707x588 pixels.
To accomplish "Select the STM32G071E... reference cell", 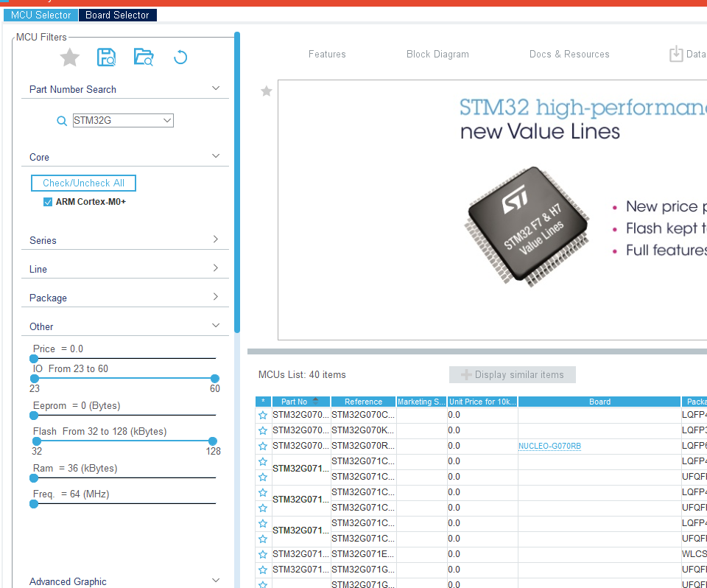I will tap(363, 554).
